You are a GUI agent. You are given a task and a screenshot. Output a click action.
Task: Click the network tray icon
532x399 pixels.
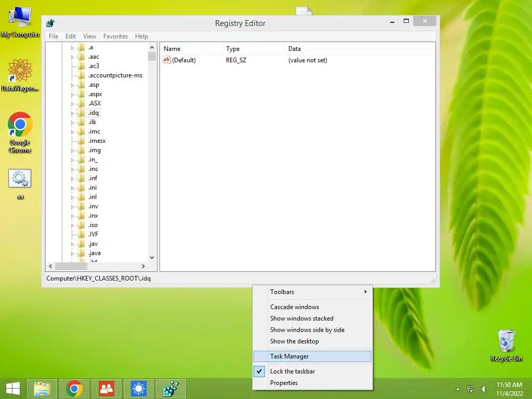(x=471, y=389)
